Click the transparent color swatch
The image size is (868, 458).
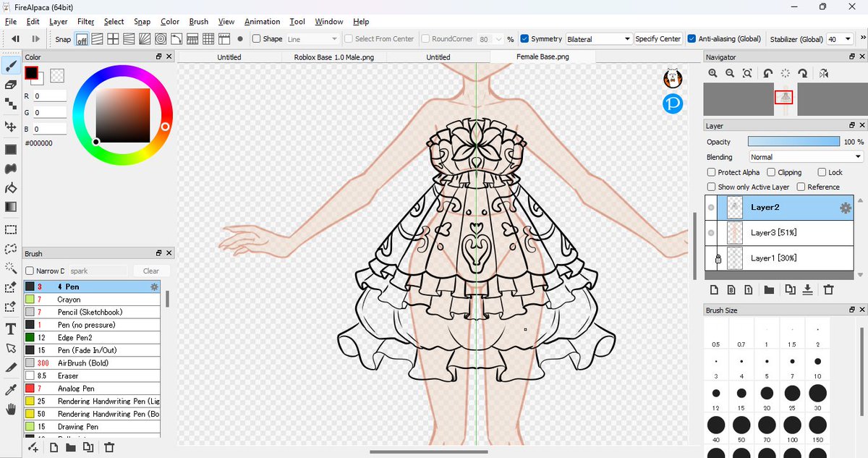tap(57, 75)
